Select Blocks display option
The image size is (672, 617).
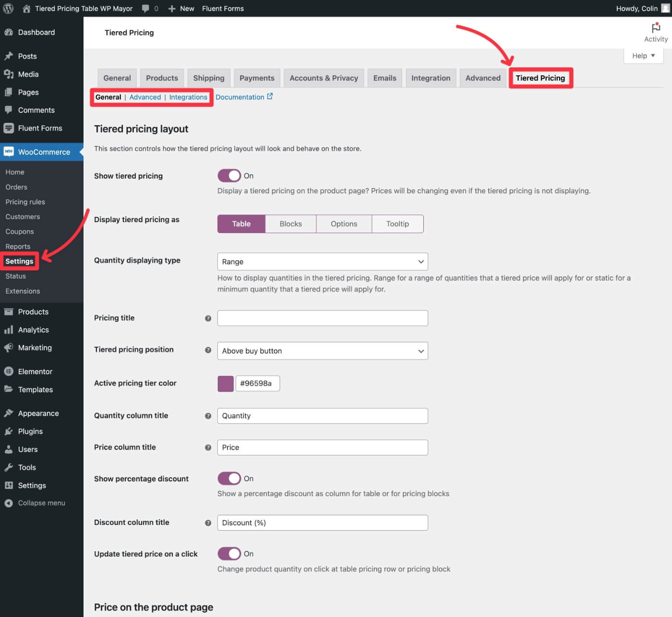pyautogui.click(x=291, y=224)
